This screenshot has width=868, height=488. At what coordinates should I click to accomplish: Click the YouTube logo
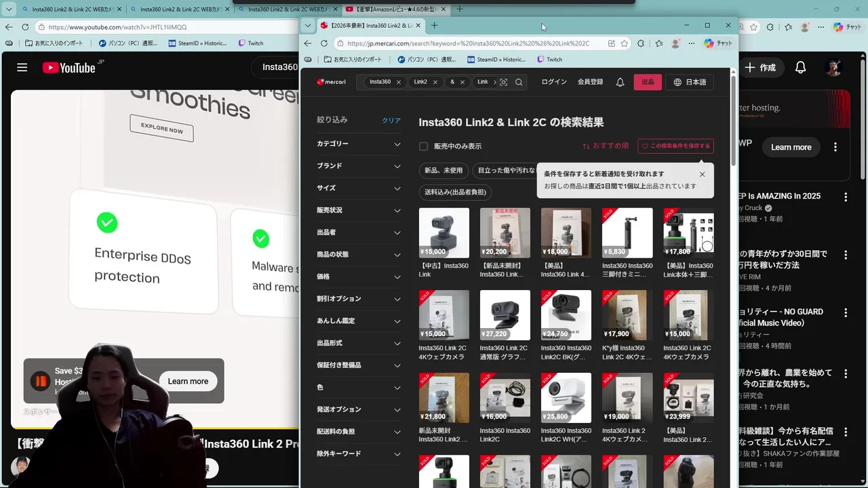point(68,68)
